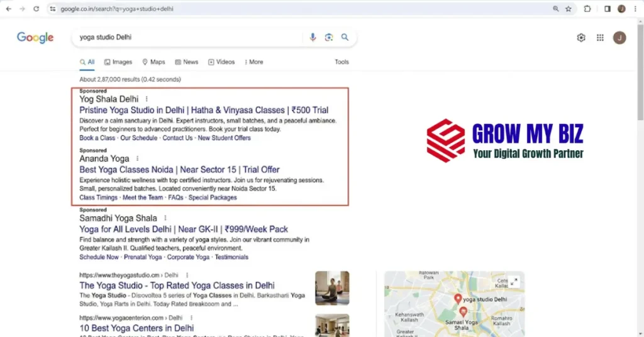Click the browser forward arrow
Viewport: 644px width, 337px height.
(22, 9)
